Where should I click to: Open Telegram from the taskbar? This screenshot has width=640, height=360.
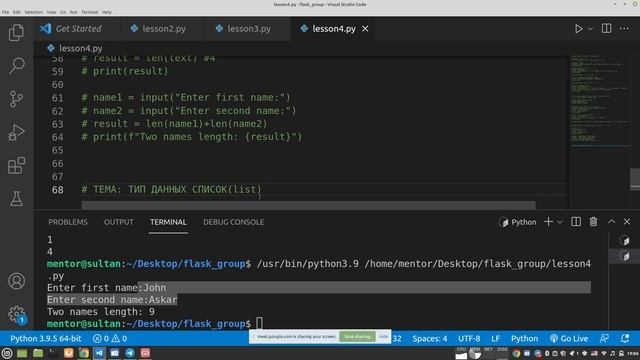130,353
